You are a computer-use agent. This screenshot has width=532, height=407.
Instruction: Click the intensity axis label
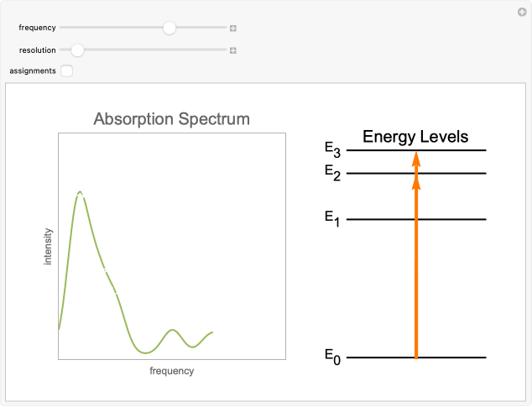(48, 247)
